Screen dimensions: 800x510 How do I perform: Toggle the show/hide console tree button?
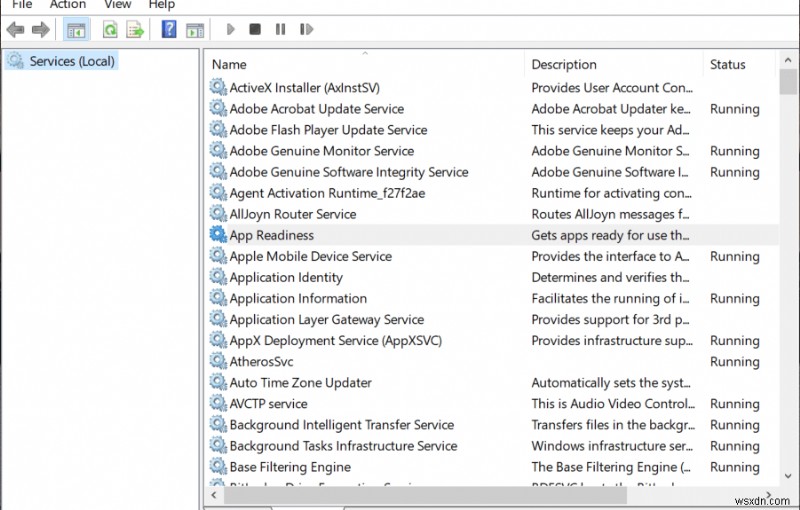(76, 30)
